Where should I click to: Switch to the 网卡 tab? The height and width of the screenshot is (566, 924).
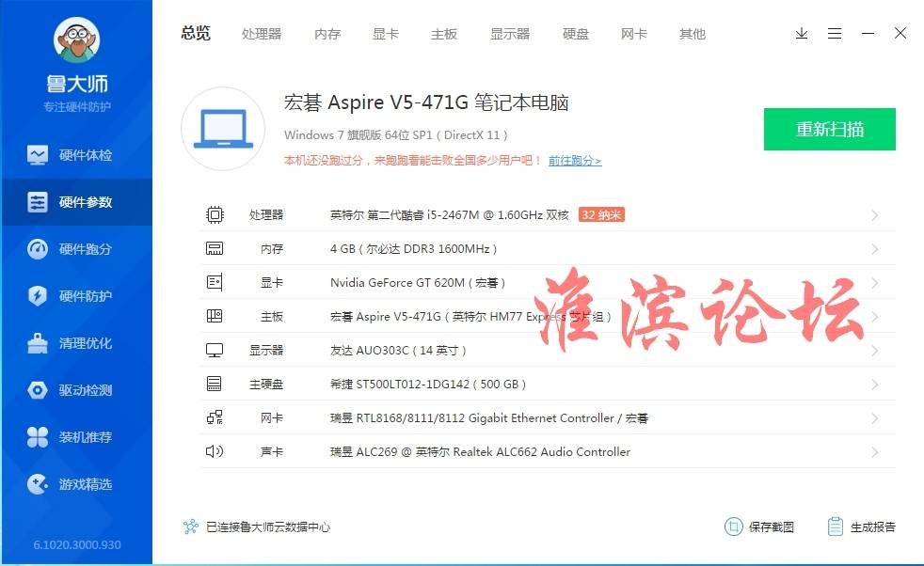click(x=634, y=34)
